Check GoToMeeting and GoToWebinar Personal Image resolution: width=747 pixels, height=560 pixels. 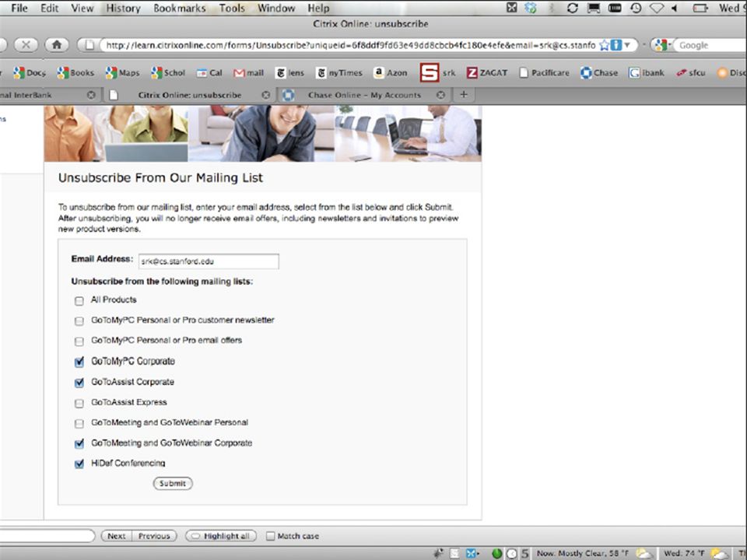[x=79, y=423]
